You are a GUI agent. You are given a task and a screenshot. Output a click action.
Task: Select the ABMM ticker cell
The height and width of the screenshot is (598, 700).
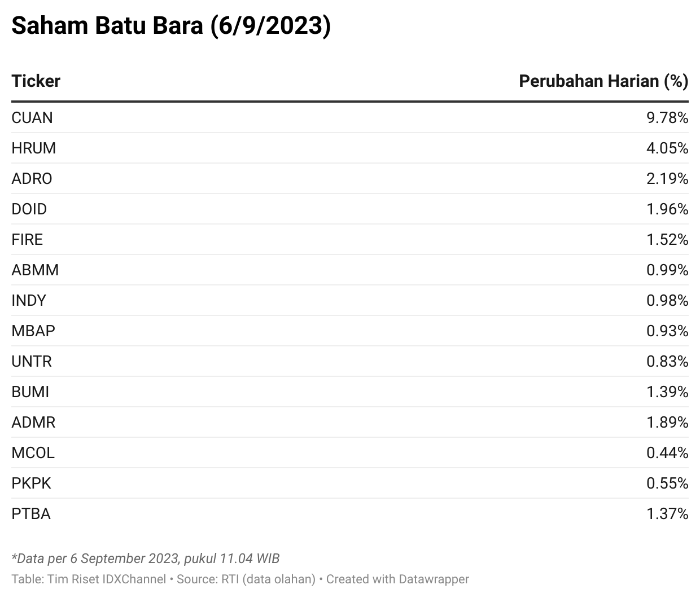pyautogui.click(x=35, y=270)
